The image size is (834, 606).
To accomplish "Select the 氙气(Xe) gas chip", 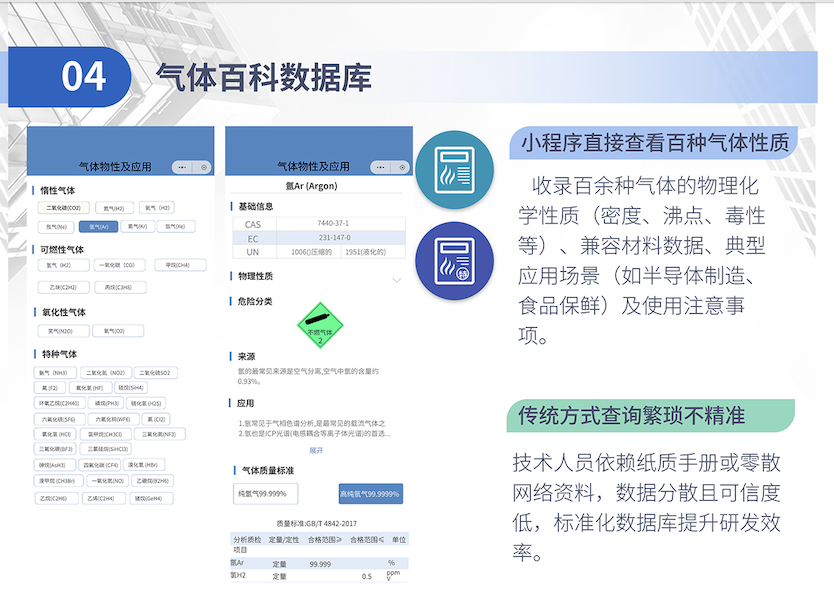I will [x=176, y=226].
